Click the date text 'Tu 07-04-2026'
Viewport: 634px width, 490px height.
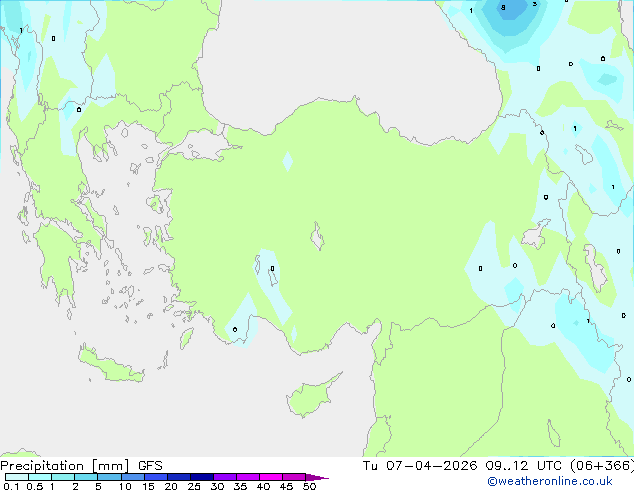420,466
